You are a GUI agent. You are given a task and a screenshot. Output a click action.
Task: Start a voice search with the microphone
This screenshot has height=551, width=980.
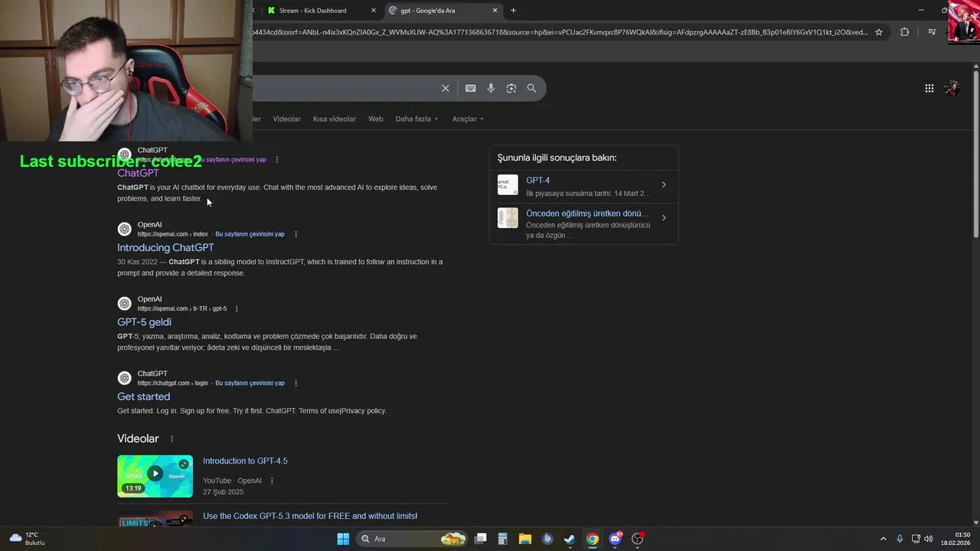click(x=491, y=88)
